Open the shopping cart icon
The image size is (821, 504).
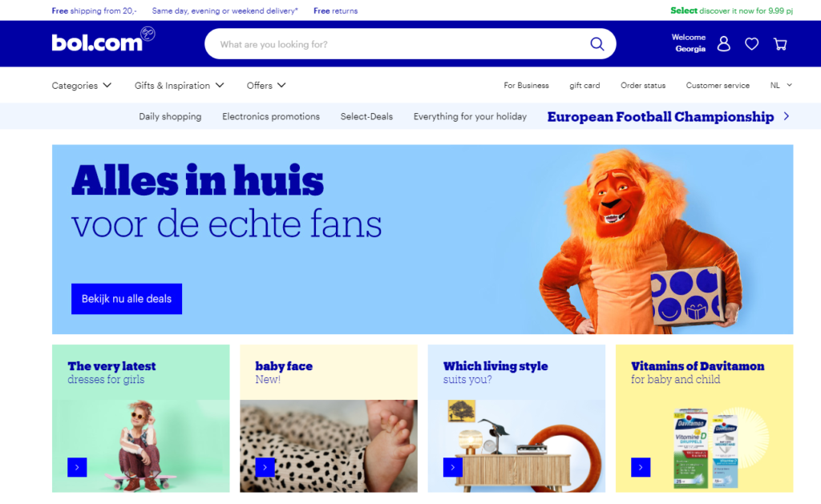coord(780,44)
